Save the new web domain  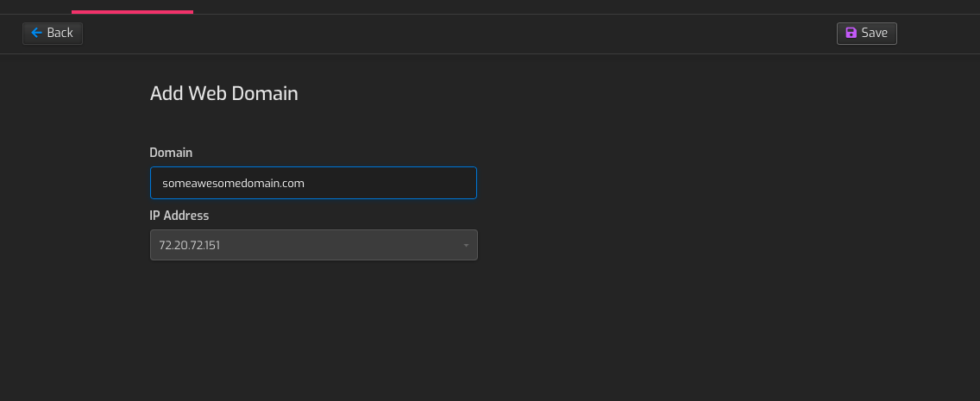pyautogui.click(x=866, y=33)
